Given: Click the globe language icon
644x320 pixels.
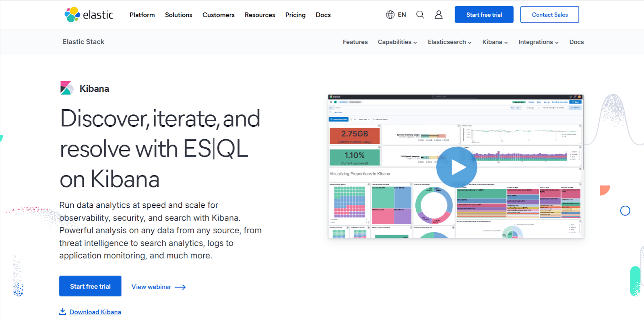Looking at the screenshot, I should click(390, 15).
